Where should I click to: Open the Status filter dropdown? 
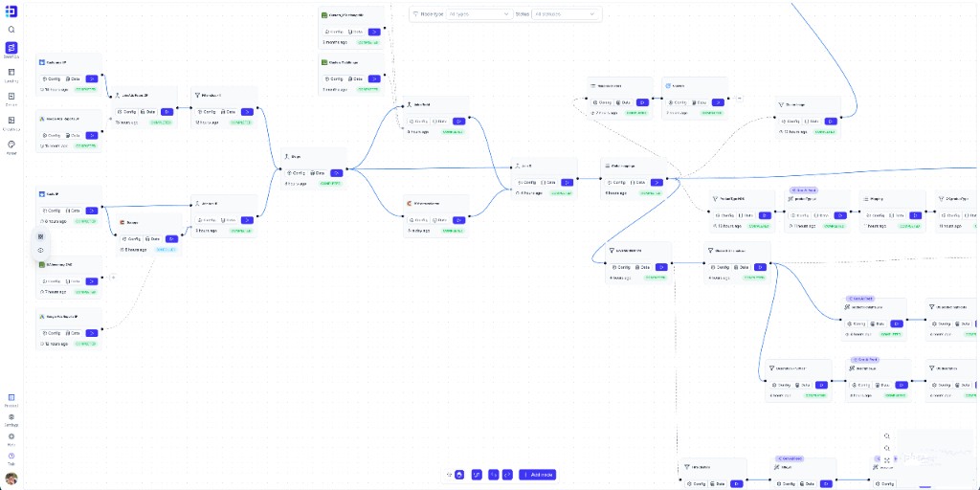click(565, 13)
